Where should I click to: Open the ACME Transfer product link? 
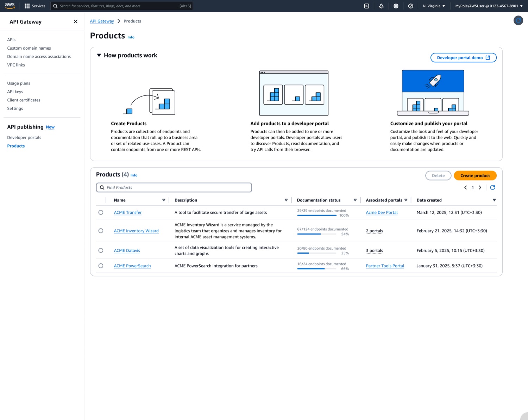(128, 213)
